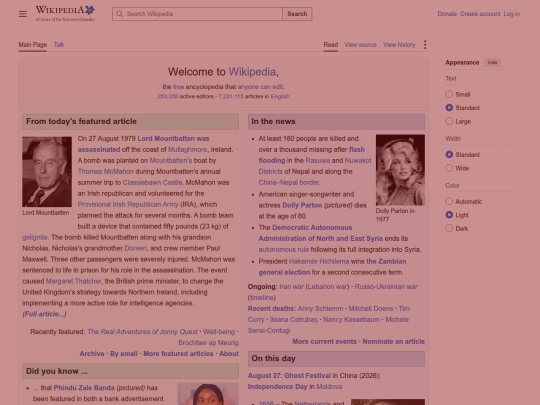Open the 7,231,115 articles count link

point(231,96)
